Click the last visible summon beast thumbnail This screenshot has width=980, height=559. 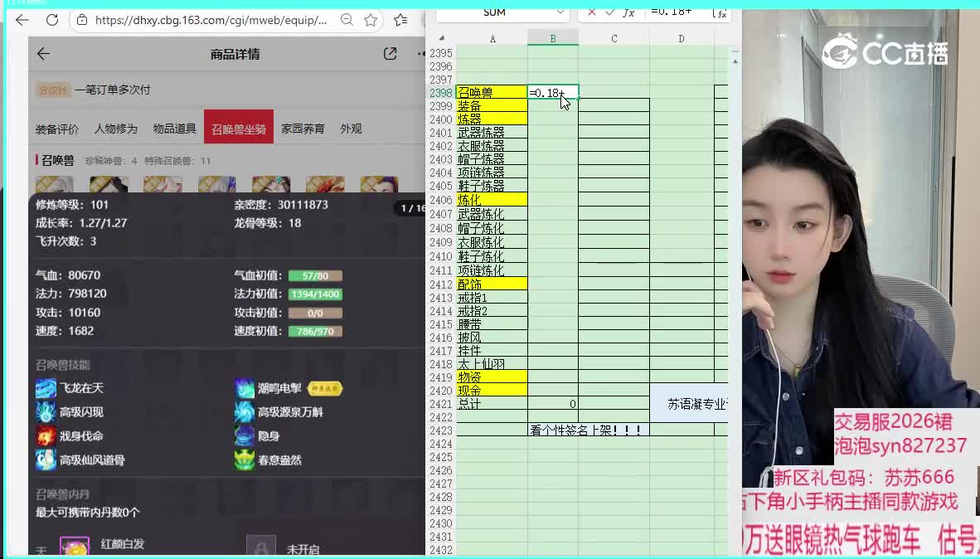coord(380,184)
